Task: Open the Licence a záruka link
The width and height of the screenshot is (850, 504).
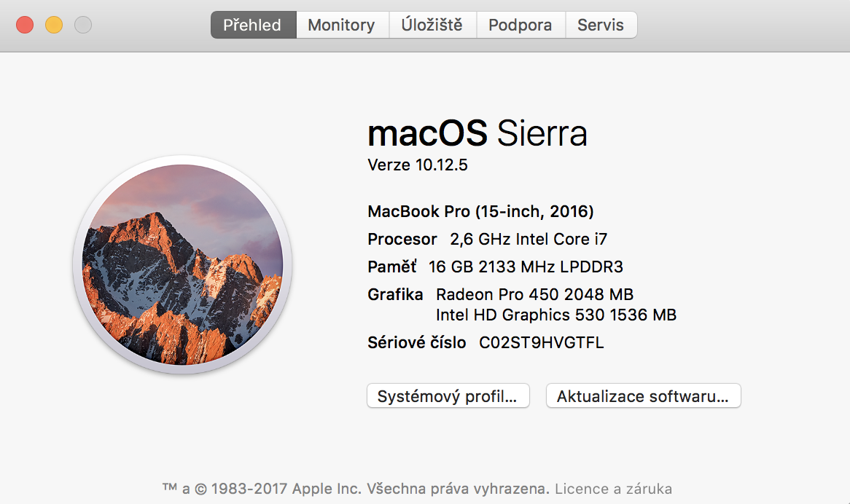Action: click(614, 489)
